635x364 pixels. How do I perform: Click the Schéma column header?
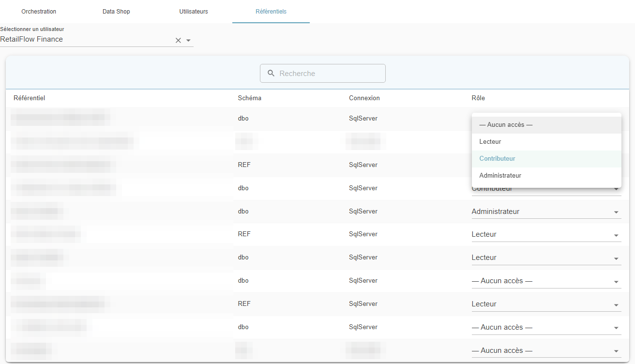point(250,98)
